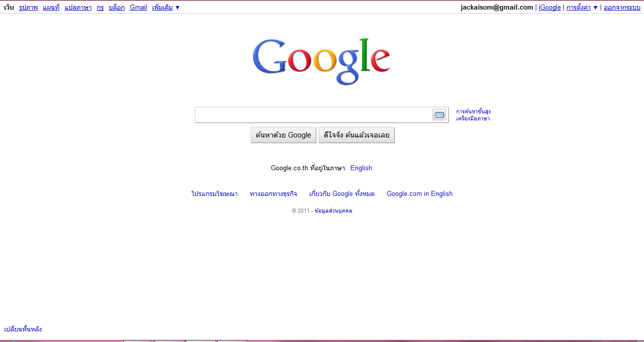Open the ทางออกทางธุรกิจ business solutions link
The image size is (644, 342).
pos(273,194)
